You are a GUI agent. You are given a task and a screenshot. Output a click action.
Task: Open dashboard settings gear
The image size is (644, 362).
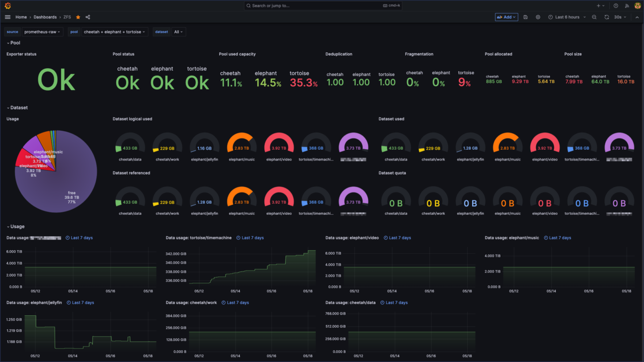[x=538, y=17]
